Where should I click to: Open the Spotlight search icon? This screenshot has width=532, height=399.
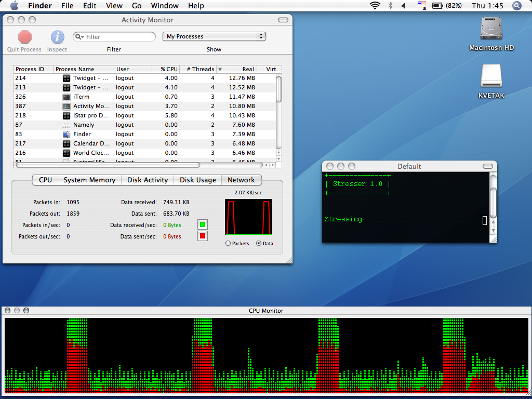[516, 6]
